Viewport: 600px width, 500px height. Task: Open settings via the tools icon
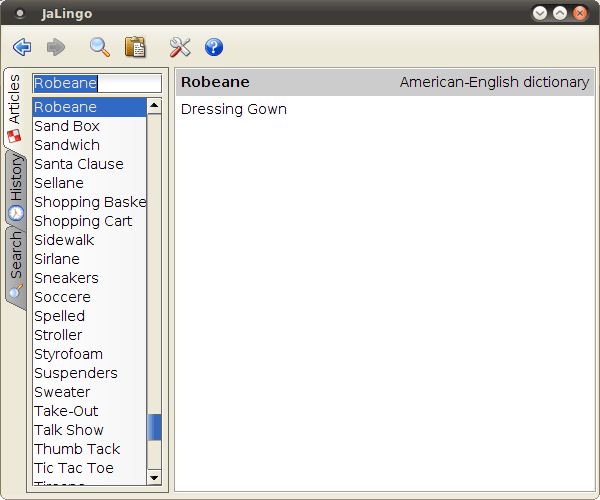(180, 47)
